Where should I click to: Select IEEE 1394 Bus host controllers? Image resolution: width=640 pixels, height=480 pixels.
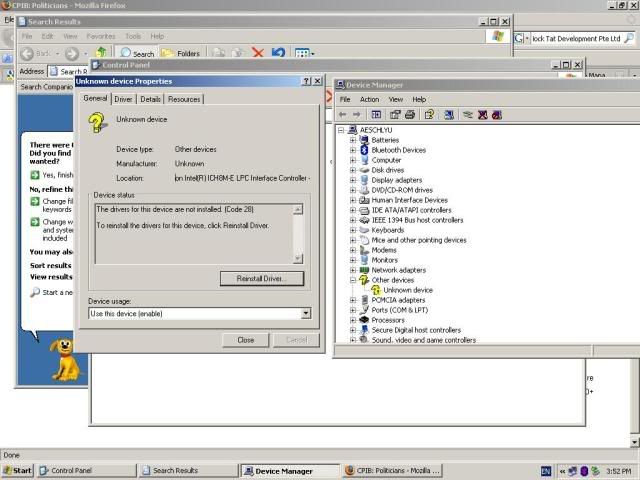(x=417, y=220)
